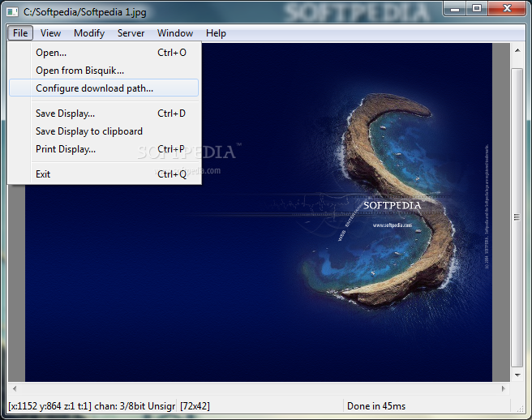Screen dimensions: 532x420
Task: Open the Help menu
Action: pos(216,33)
